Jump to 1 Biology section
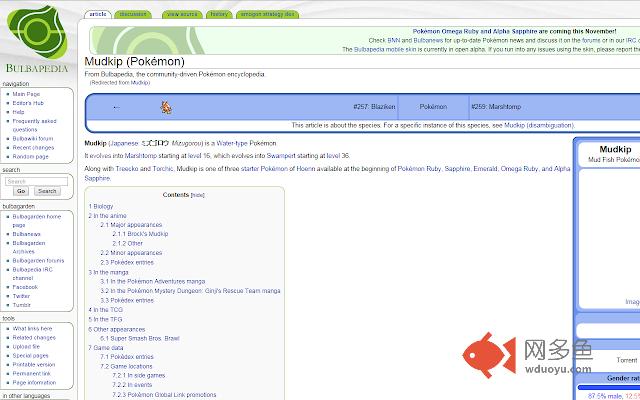This screenshot has width=640, height=400. (101, 206)
